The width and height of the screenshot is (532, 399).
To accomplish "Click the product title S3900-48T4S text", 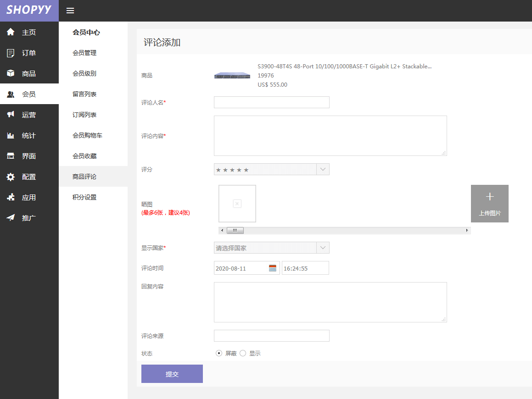I will click(344, 66).
